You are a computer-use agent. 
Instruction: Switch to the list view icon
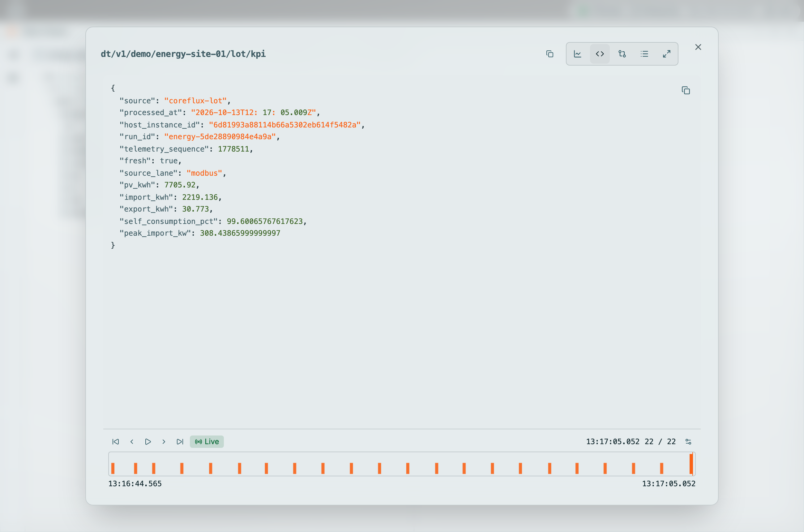pyautogui.click(x=644, y=54)
